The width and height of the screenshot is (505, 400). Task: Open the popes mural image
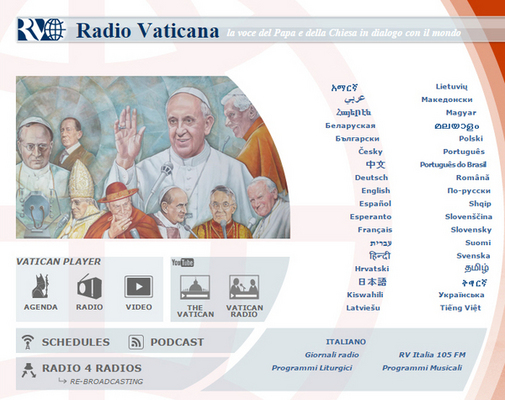click(153, 157)
